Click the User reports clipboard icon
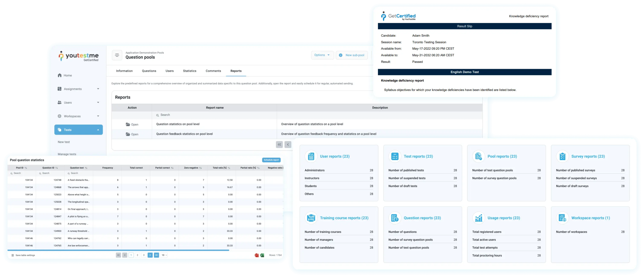The width and height of the screenshot is (644, 278). [311, 156]
